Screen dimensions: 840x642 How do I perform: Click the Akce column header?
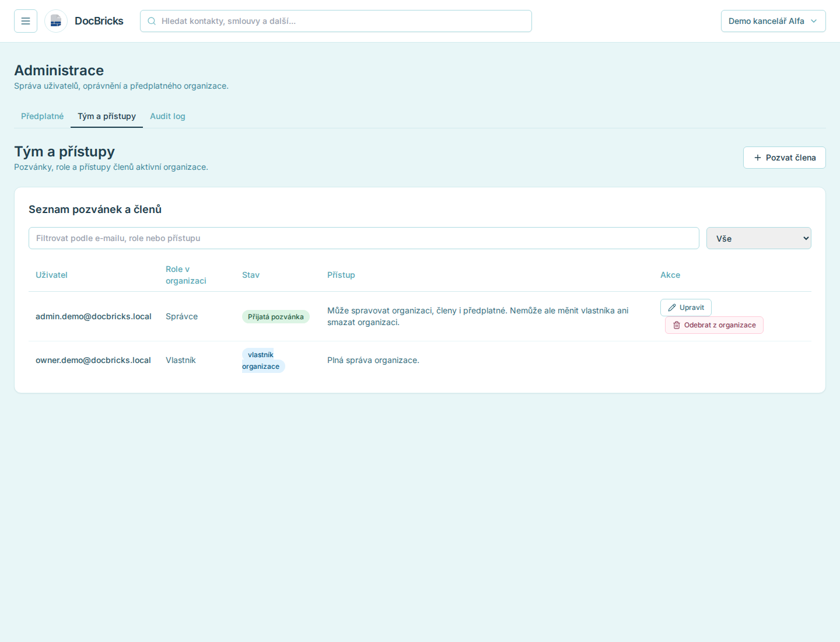pos(670,275)
